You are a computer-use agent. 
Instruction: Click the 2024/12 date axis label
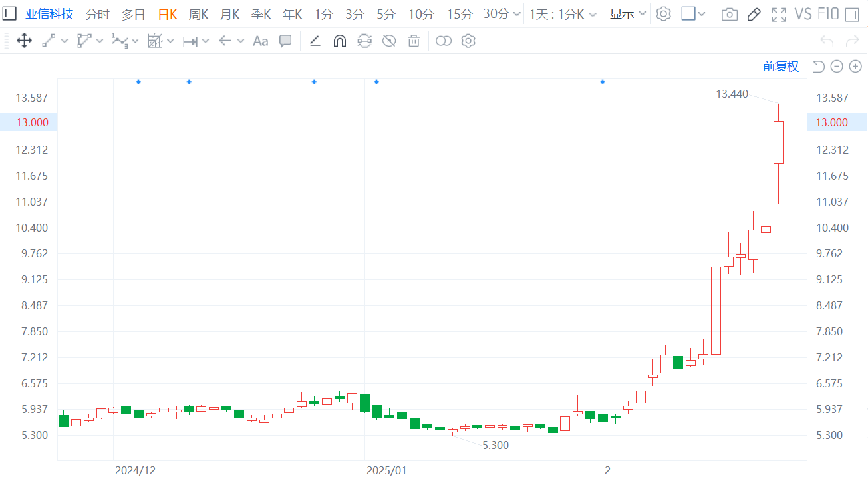tap(135, 470)
